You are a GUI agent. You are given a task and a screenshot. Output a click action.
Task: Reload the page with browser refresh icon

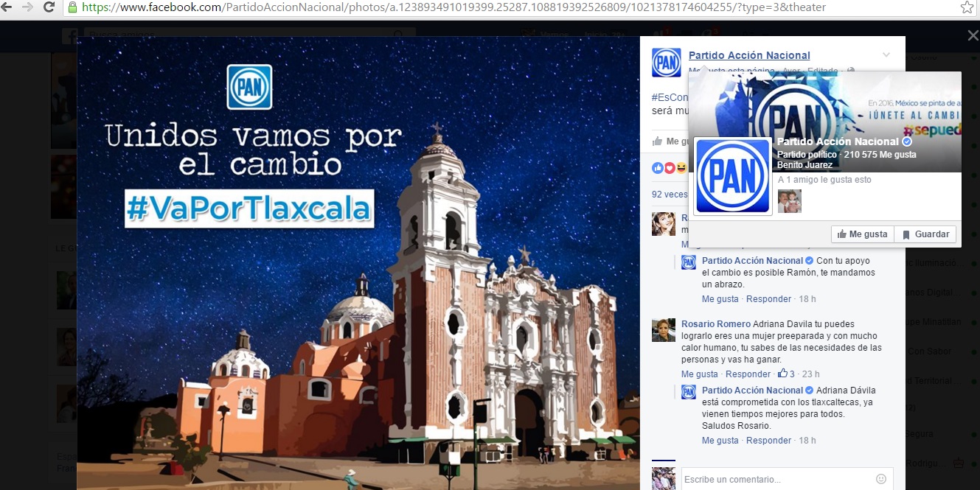pos(49,7)
